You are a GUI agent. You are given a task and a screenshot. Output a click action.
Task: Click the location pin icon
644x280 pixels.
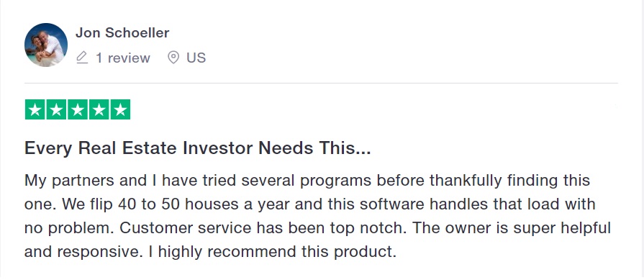173,58
